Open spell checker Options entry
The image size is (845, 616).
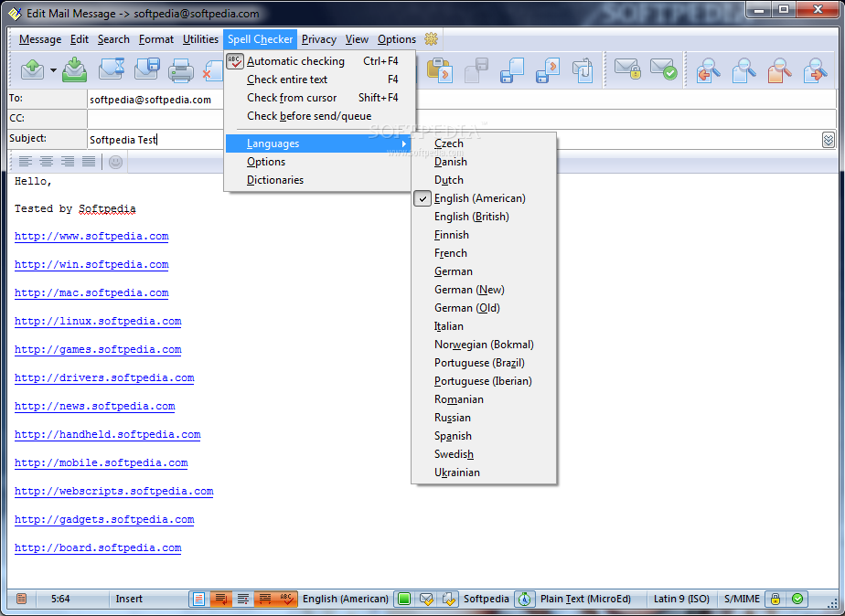point(318,162)
